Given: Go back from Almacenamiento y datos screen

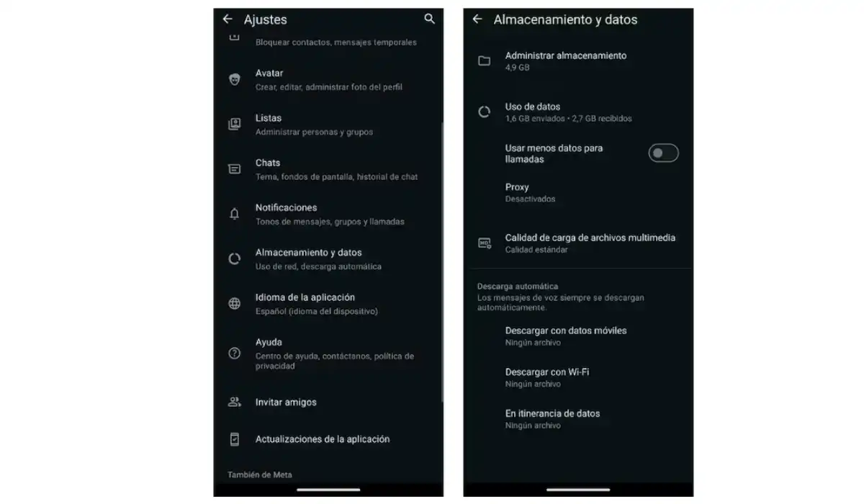Looking at the screenshot, I should coord(477,19).
